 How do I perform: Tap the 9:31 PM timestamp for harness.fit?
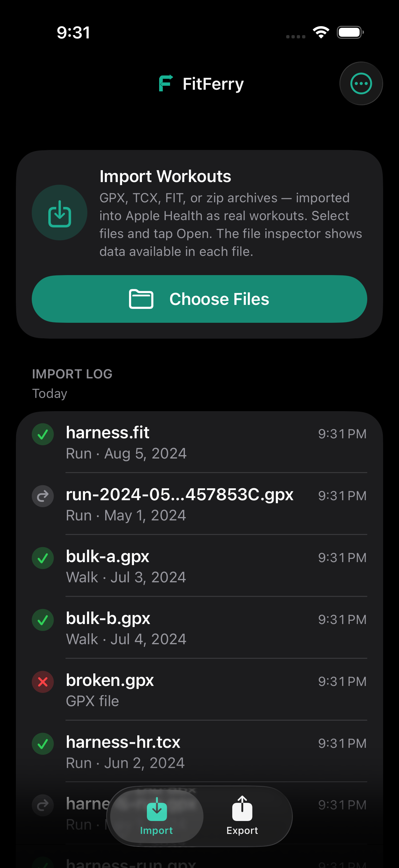click(342, 434)
